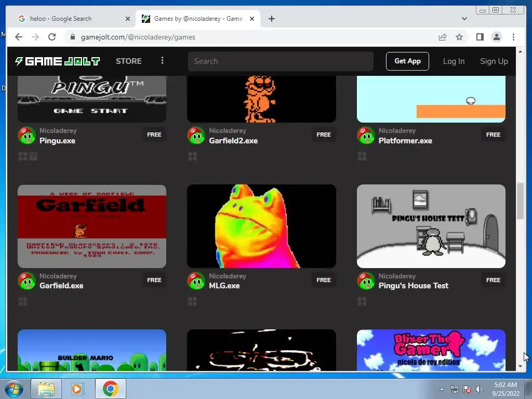Click the share page icon in the address bar
This screenshot has width=532, height=399.
[x=443, y=37]
